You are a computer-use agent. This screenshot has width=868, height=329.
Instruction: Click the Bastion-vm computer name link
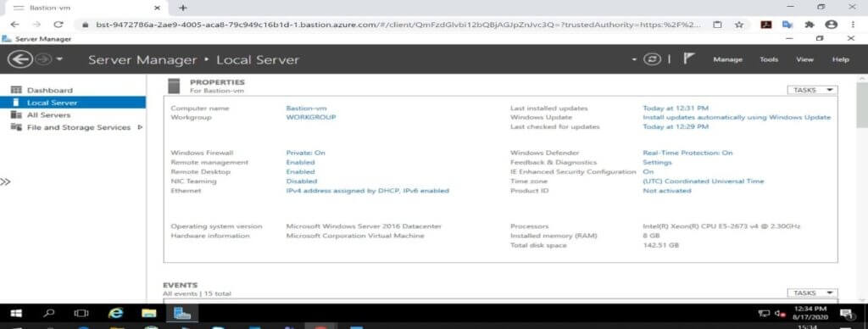click(x=306, y=109)
